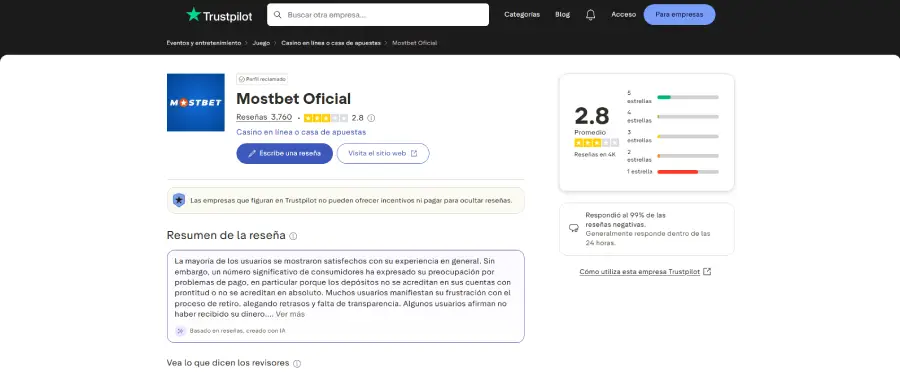Focus the Buscar otra empresa search field
The width and height of the screenshot is (900, 385).
tap(378, 15)
